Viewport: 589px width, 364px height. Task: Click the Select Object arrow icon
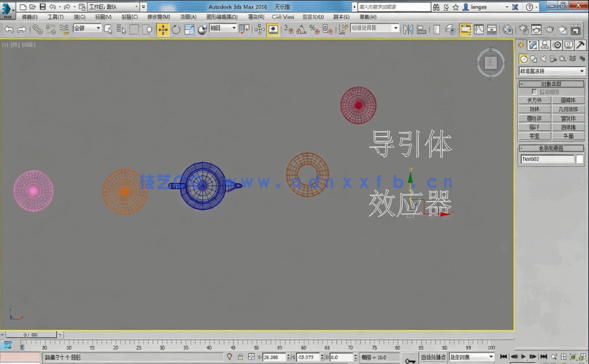point(108,30)
